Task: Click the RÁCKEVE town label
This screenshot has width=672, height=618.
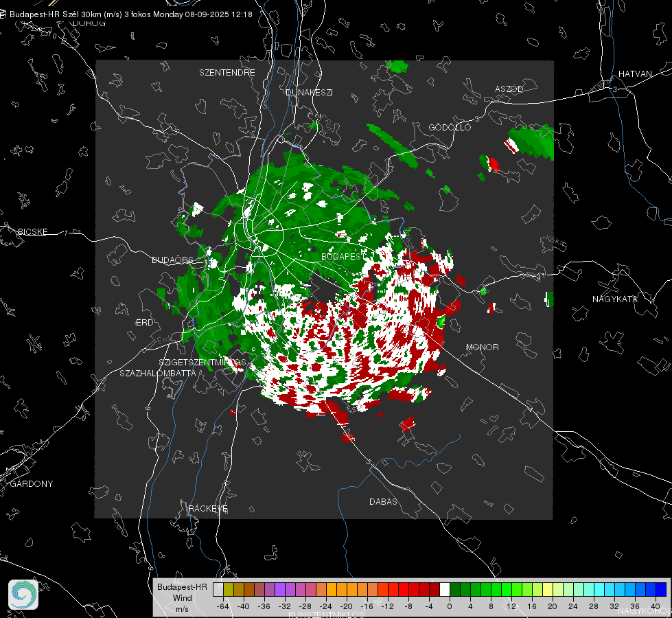Action: [x=208, y=508]
